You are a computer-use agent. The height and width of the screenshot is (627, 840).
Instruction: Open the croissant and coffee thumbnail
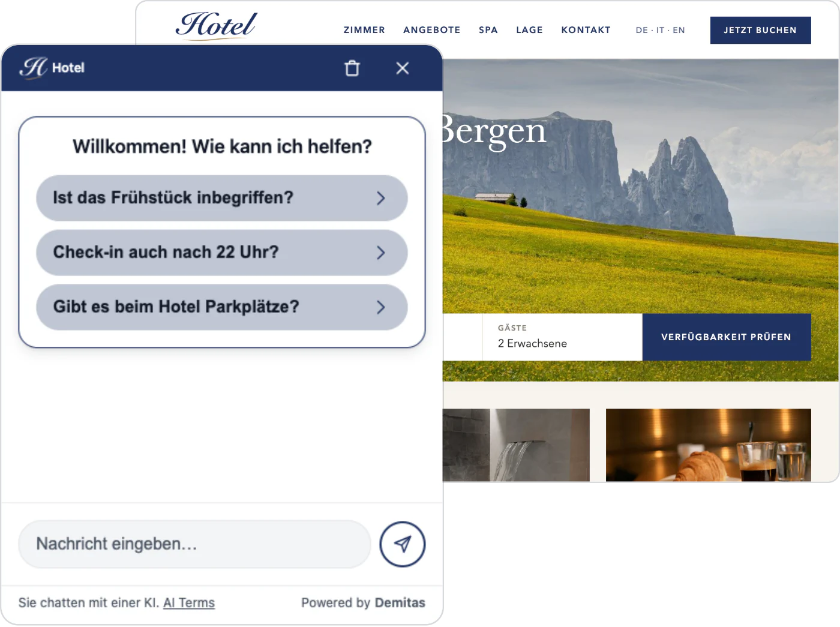pos(709,445)
